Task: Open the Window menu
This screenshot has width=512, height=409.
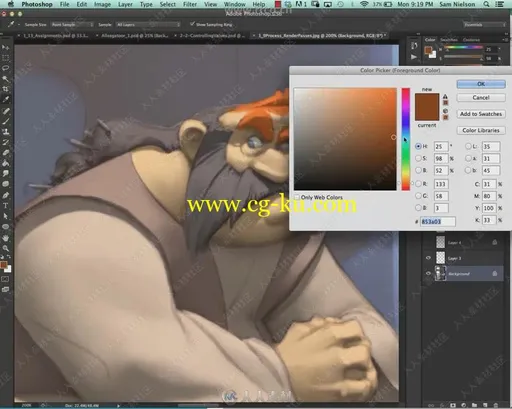Action: 235,4
